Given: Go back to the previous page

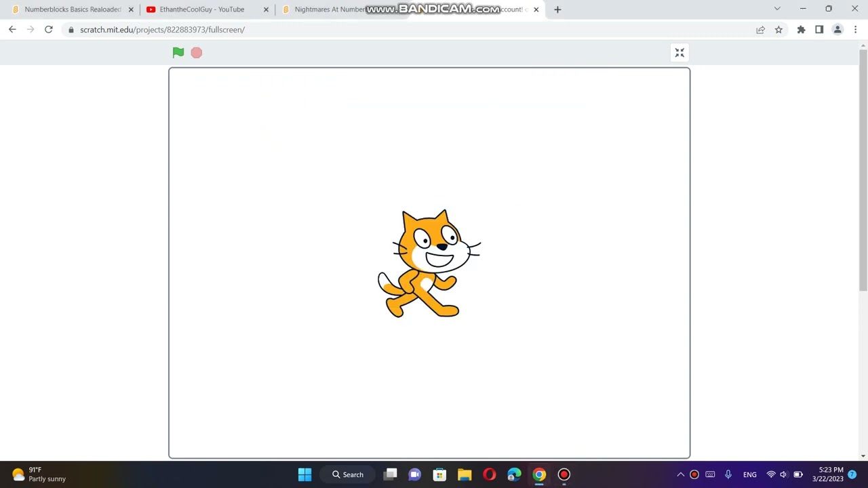Looking at the screenshot, I should pyautogui.click(x=12, y=30).
